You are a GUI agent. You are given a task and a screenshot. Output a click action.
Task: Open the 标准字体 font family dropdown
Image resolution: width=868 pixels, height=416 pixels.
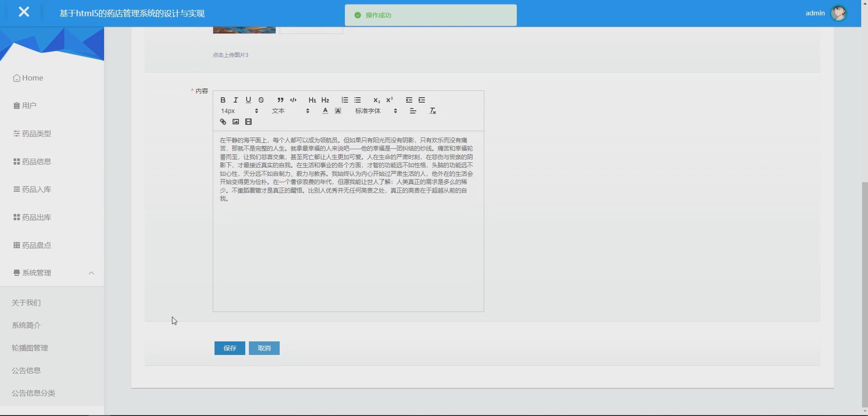(x=371, y=111)
